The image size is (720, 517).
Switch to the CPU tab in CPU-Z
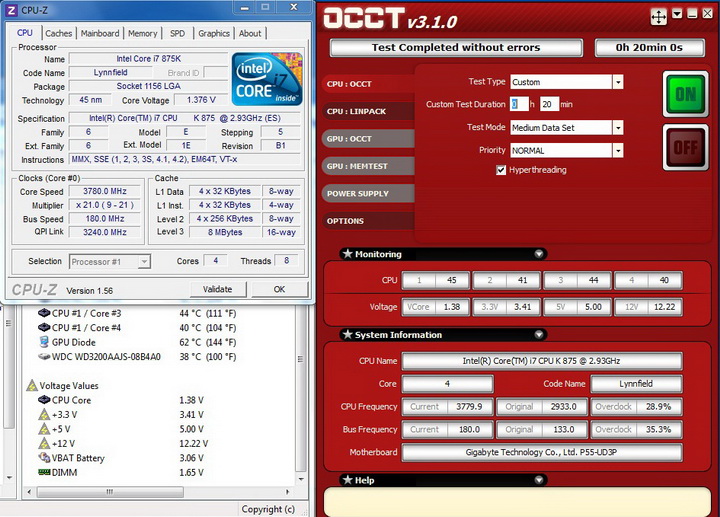(x=25, y=33)
